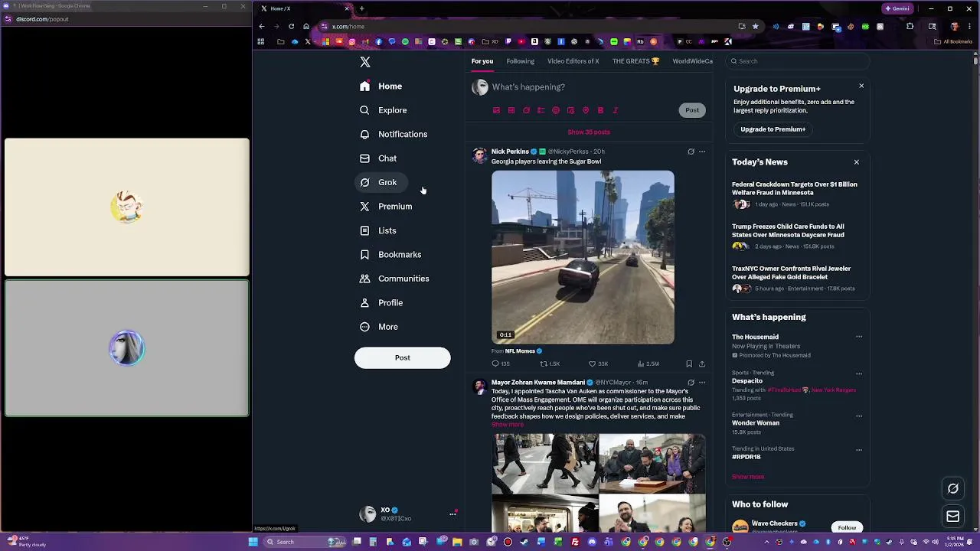This screenshot has width=980, height=551.
Task: Open the Explore page
Action: [384, 110]
